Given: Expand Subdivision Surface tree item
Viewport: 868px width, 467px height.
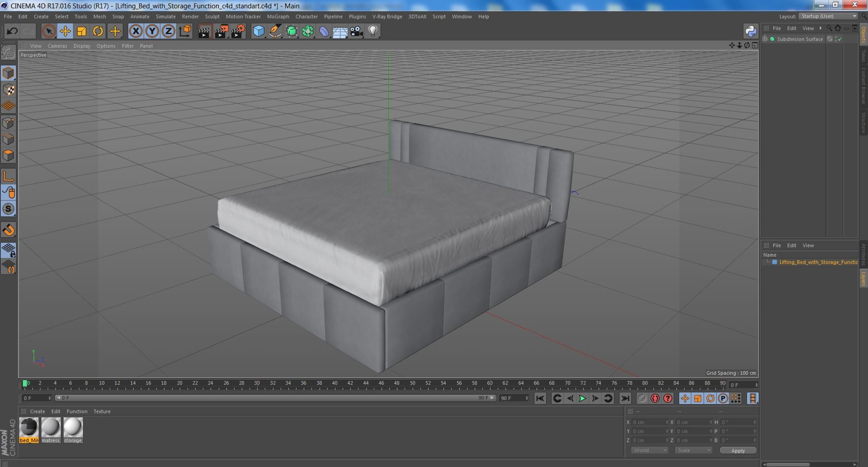Looking at the screenshot, I should 765,39.
